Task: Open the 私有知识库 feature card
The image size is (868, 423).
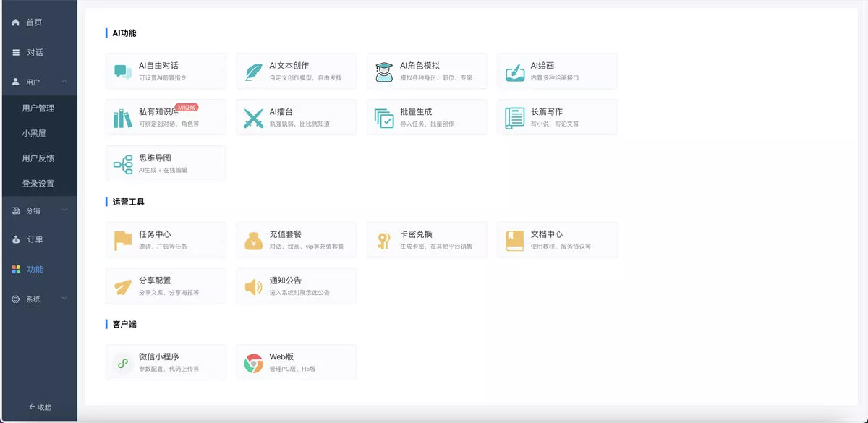Action: [166, 117]
